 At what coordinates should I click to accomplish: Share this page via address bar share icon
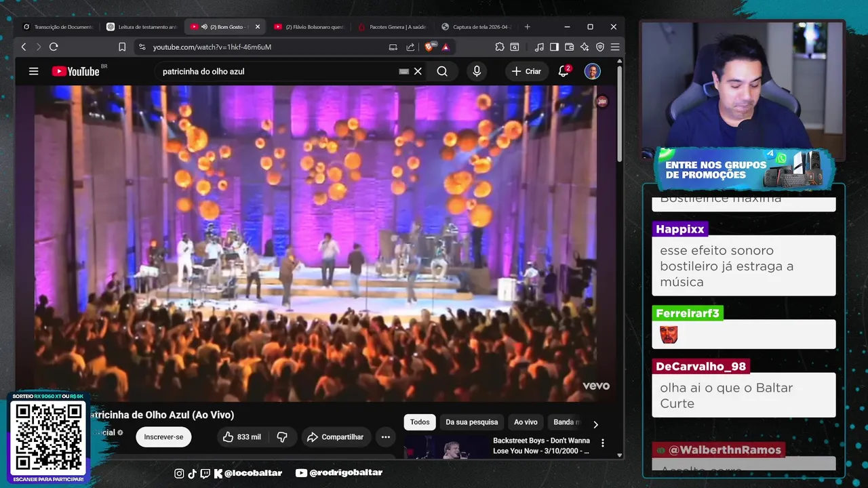[x=410, y=47]
